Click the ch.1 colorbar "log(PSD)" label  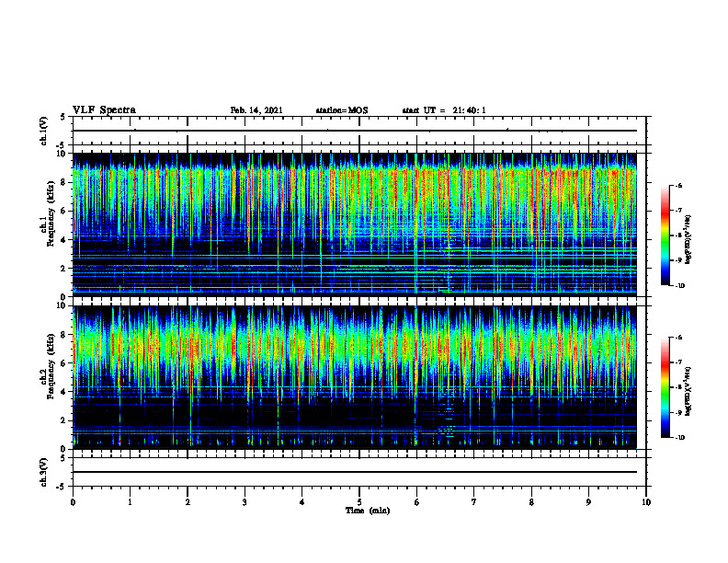pyautogui.click(x=688, y=240)
